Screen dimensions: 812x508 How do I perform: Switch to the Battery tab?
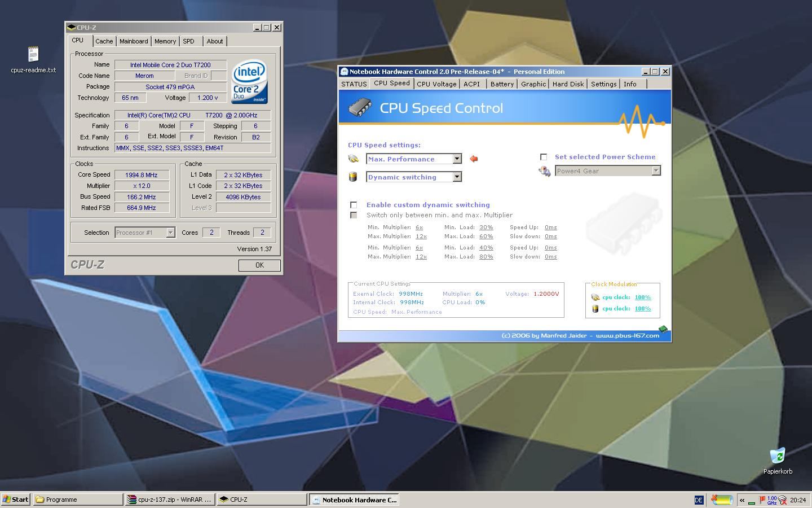tap(502, 84)
